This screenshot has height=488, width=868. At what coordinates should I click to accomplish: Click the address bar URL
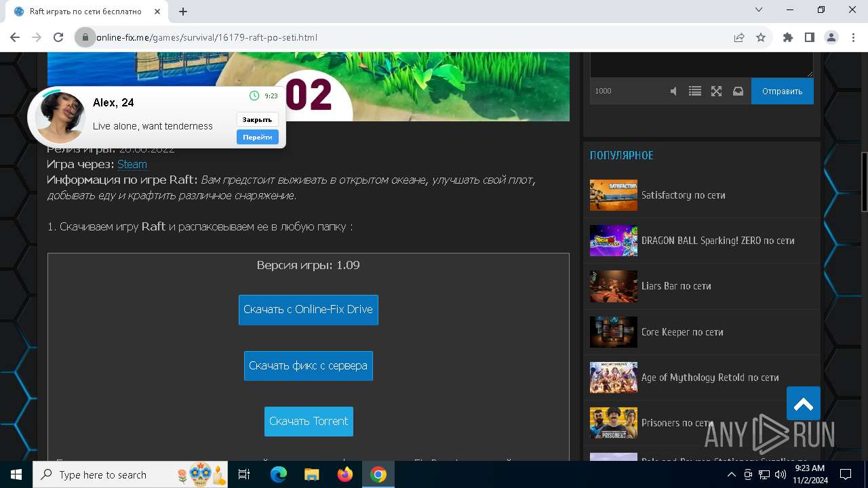(207, 38)
